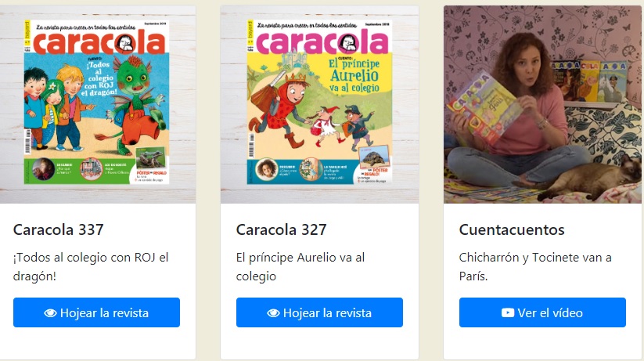Open Caracola 327 with Hojear la revista
Image resolution: width=644 pixels, height=361 pixels.
(x=319, y=312)
